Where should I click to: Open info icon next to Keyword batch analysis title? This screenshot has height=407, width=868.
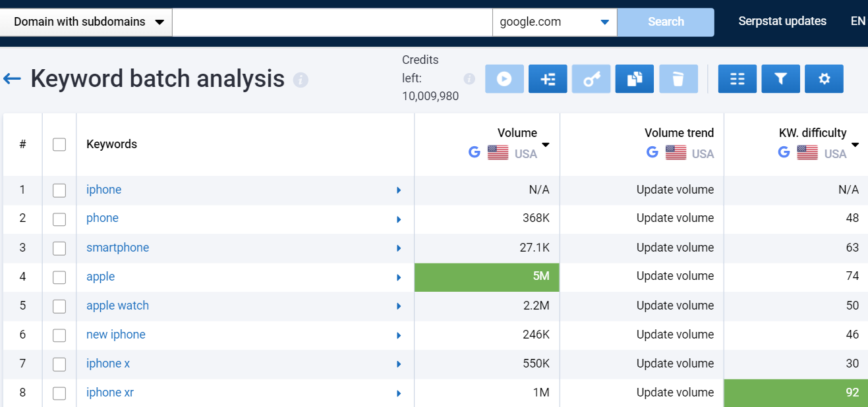(x=301, y=80)
